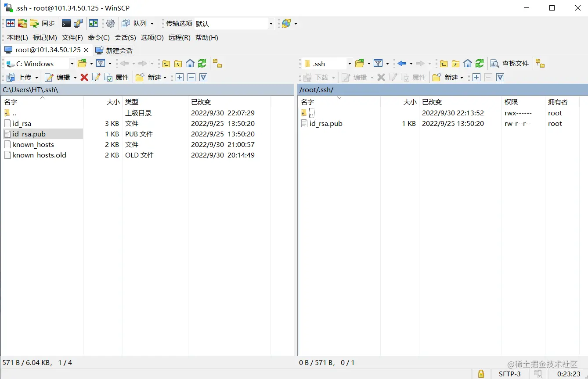This screenshot has height=379, width=588.
Task: Sort local files by 类型 column header
Action: point(155,102)
